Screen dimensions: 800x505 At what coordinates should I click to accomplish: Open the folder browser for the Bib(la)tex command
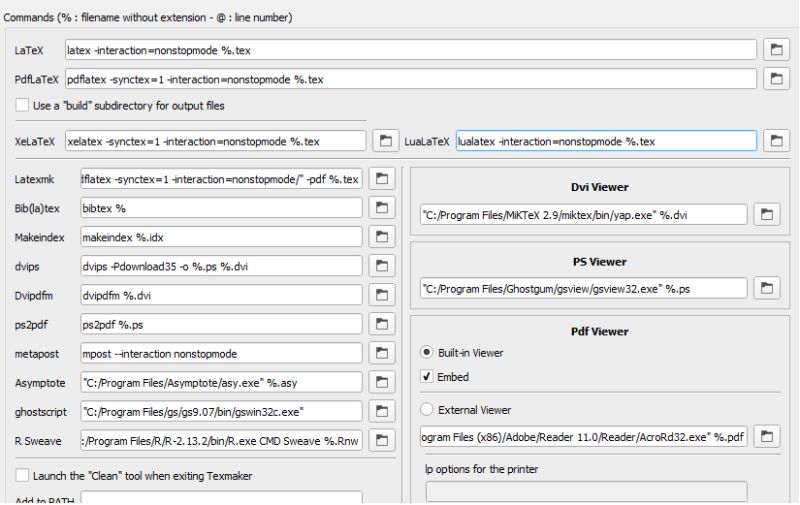click(x=382, y=208)
